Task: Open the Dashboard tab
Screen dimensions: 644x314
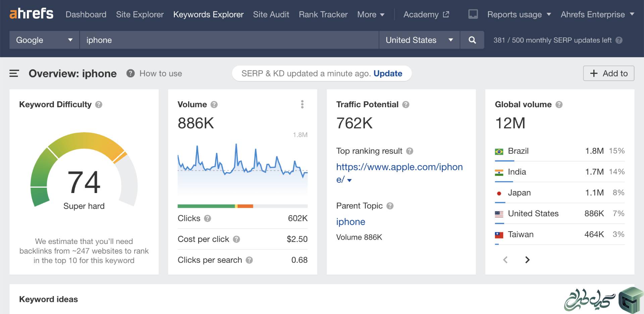Action: (86, 14)
